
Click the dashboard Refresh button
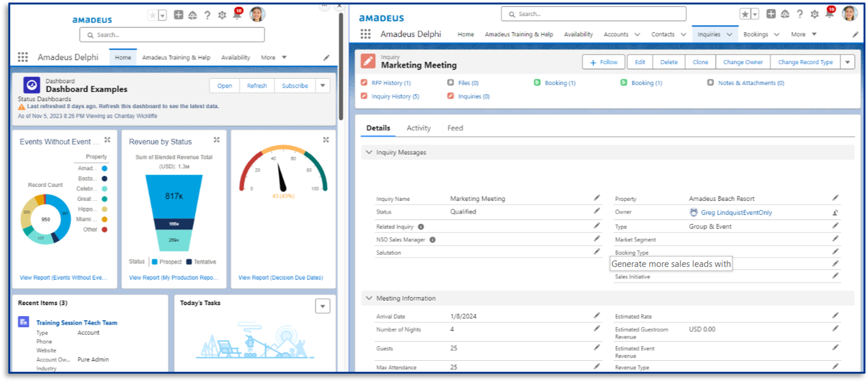(x=257, y=86)
